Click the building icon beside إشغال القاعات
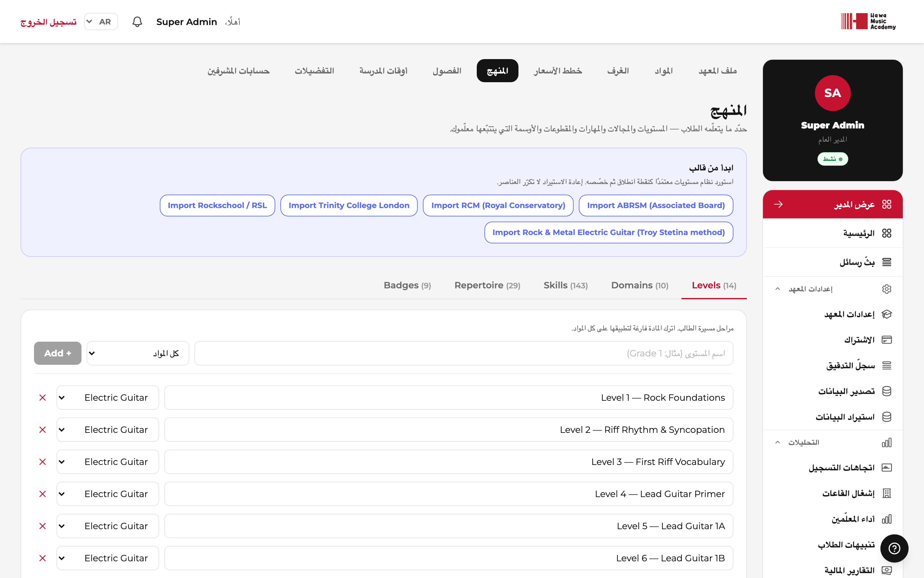Screen dimensions: 924x578 pyautogui.click(x=886, y=493)
